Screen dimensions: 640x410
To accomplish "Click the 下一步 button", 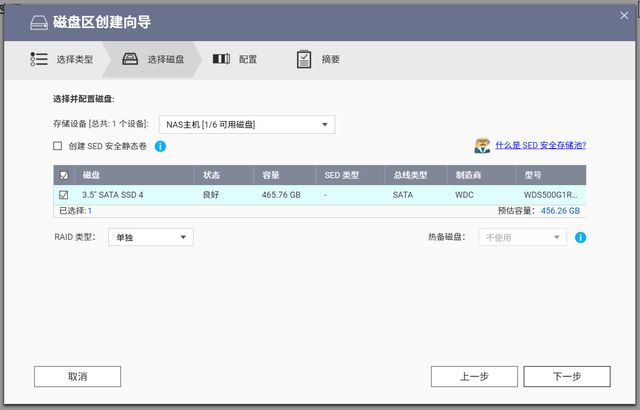I will [567, 376].
